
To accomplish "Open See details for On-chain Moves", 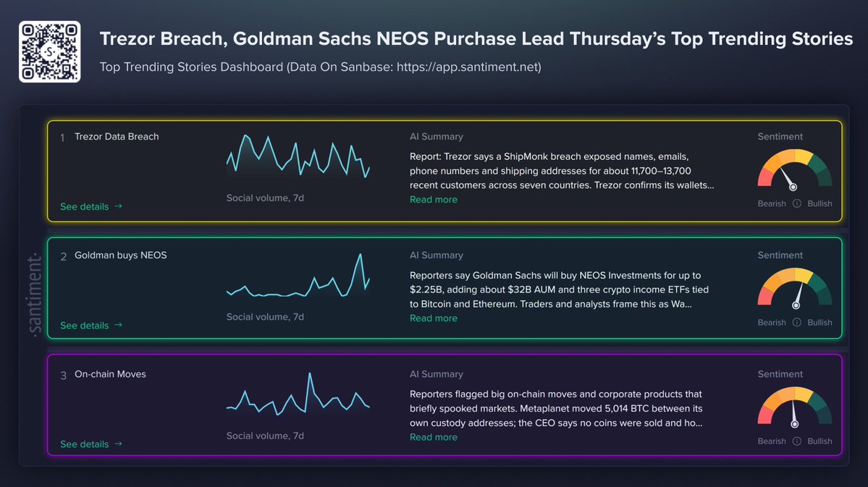I will 84,444.
